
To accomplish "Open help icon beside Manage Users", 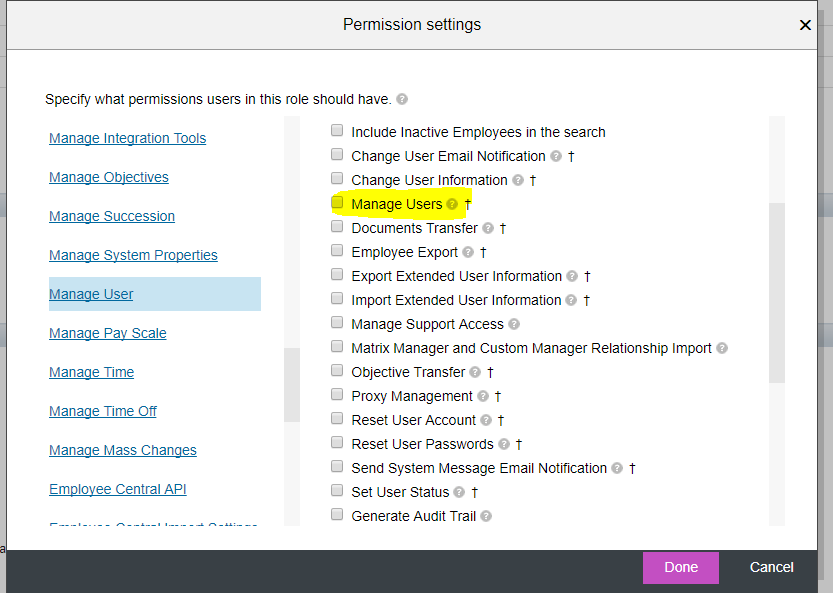I will pyautogui.click(x=452, y=204).
